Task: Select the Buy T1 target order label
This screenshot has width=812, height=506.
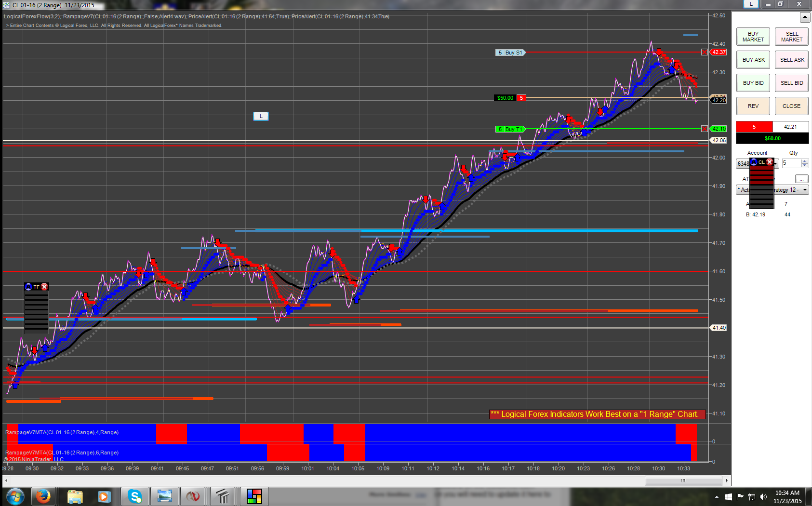Action: pyautogui.click(x=510, y=129)
